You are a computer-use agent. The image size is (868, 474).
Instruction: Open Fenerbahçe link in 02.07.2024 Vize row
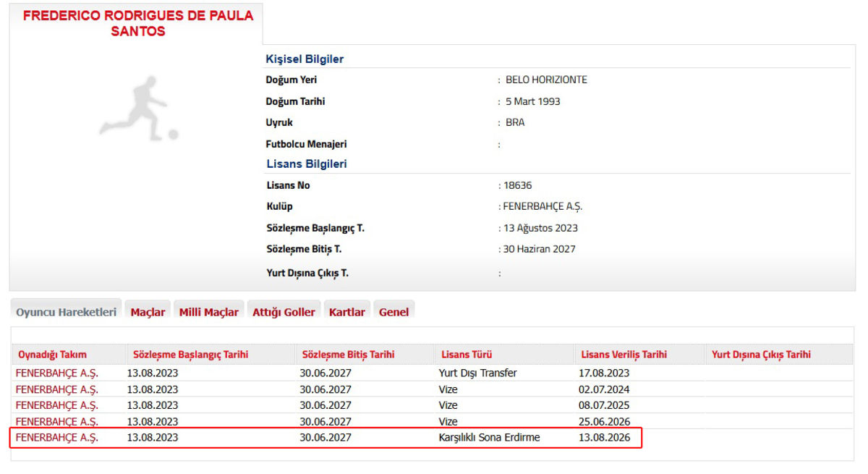(56, 389)
